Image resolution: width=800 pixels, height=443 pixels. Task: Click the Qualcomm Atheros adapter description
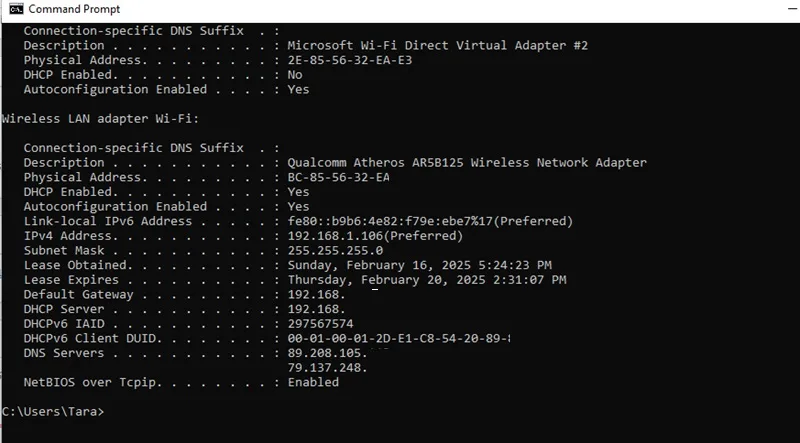pyautogui.click(x=467, y=162)
